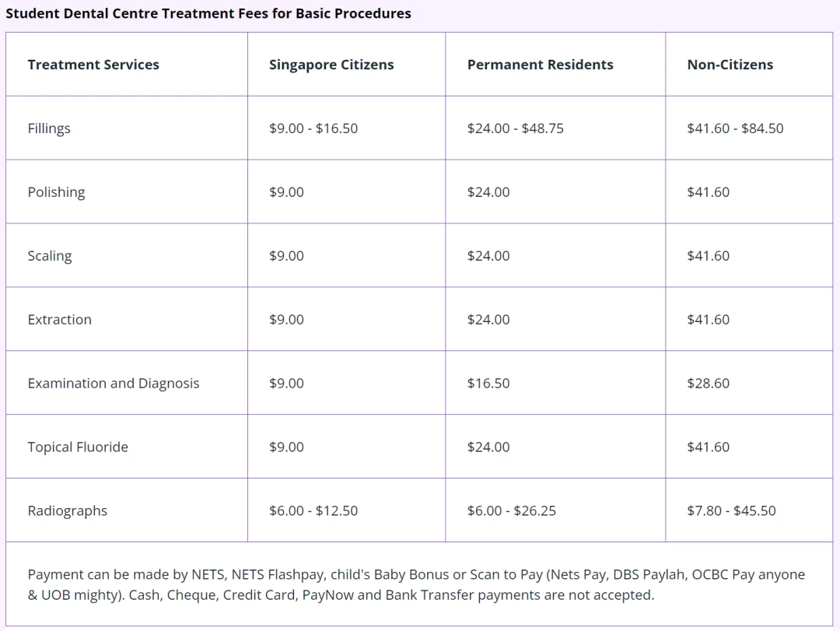Click the Scaling treatment cell
The height and width of the screenshot is (631, 840).
point(49,256)
